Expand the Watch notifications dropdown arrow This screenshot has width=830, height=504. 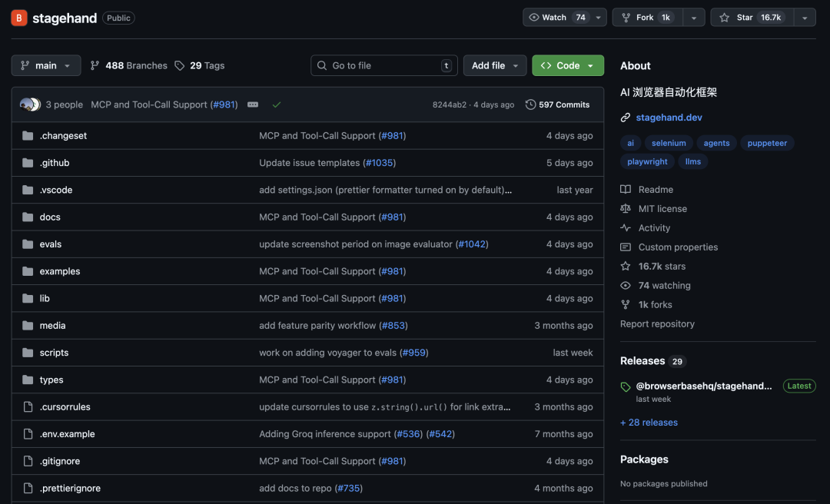pyautogui.click(x=598, y=18)
